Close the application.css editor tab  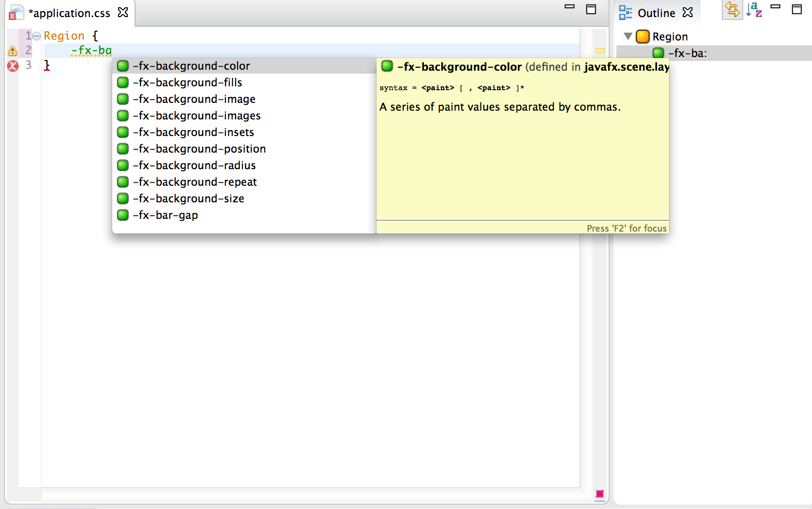123,13
